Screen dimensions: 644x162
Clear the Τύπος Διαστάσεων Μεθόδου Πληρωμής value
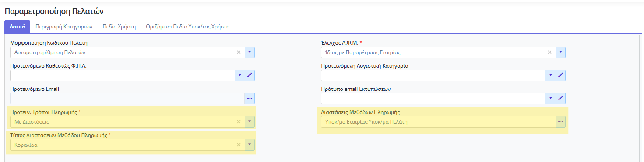[239, 145]
